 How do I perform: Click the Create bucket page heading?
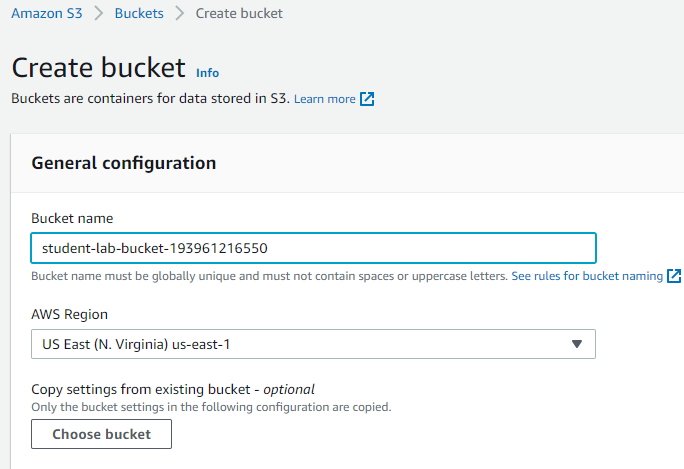99,68
